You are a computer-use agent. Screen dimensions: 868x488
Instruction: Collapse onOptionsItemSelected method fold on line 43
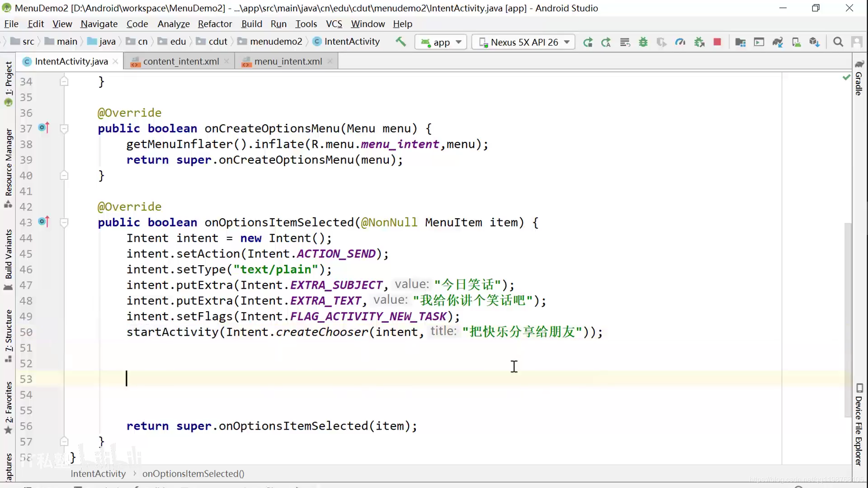(x=64, y=222)
